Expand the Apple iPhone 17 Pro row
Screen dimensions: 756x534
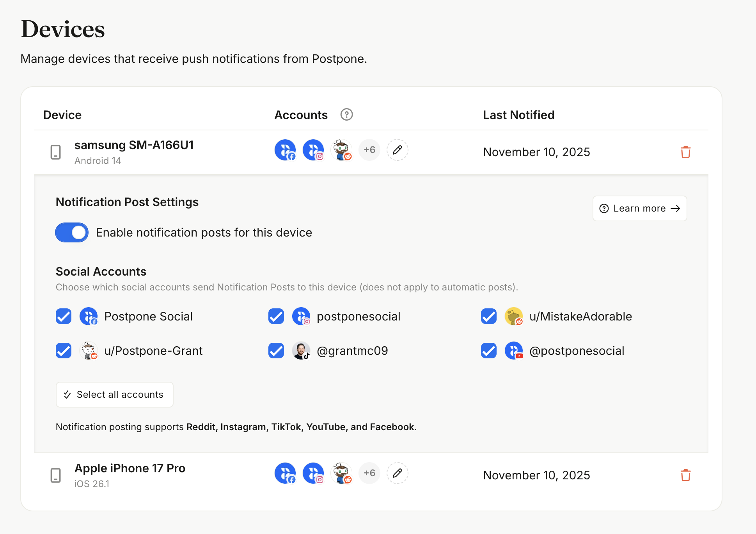[130, 468]
